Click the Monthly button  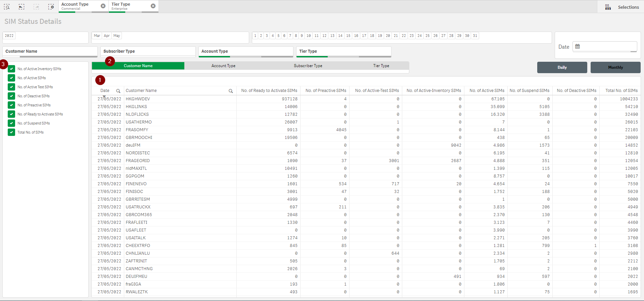point(615,67)
